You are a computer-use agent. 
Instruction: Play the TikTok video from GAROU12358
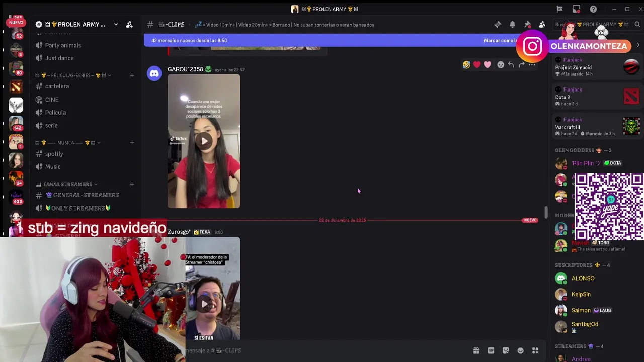[x=204, y=141]
